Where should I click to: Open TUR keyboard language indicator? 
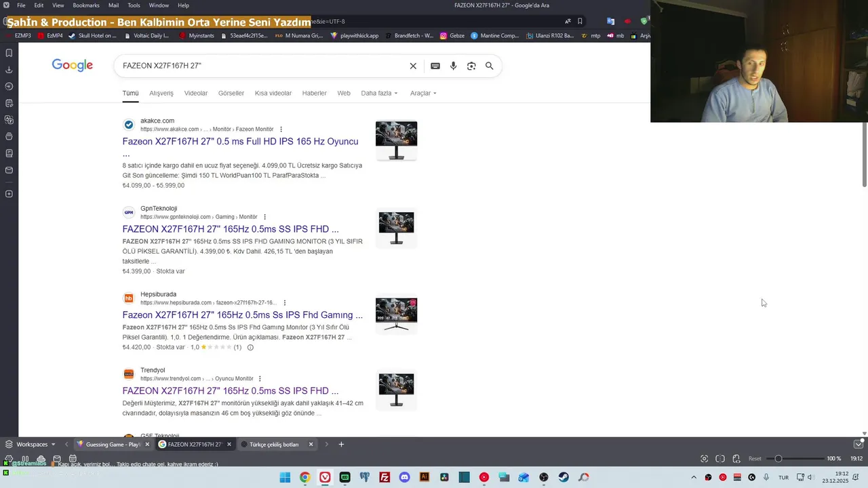(783, 477)
